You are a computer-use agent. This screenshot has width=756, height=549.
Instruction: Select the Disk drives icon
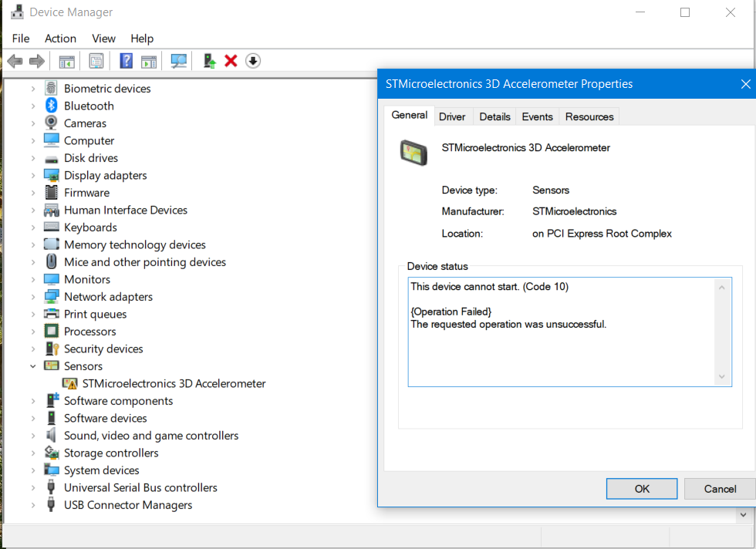point(51,159)
